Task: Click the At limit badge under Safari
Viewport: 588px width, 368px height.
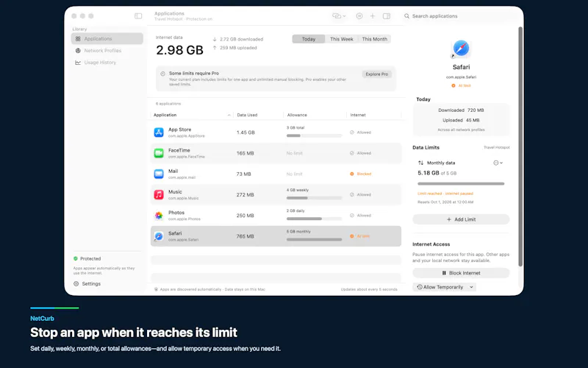Action: click(x=461, y=85)
